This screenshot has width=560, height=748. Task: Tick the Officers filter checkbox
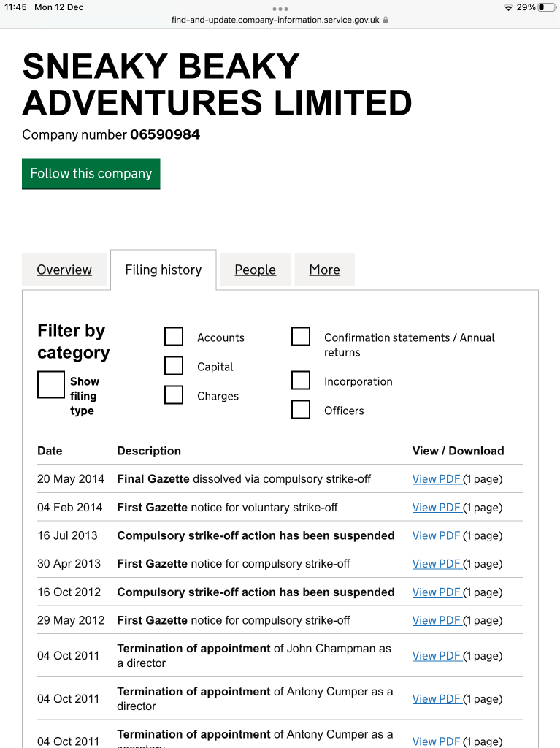point(301,410)
